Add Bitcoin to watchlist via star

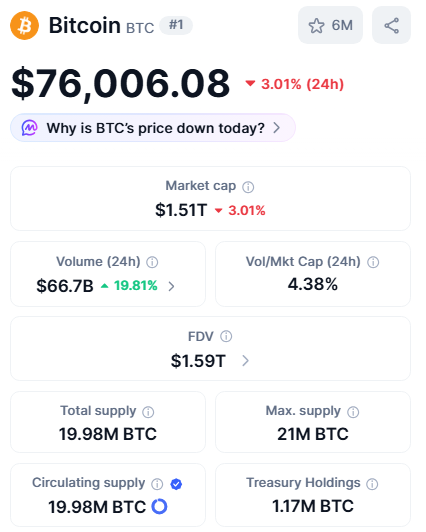330,25
